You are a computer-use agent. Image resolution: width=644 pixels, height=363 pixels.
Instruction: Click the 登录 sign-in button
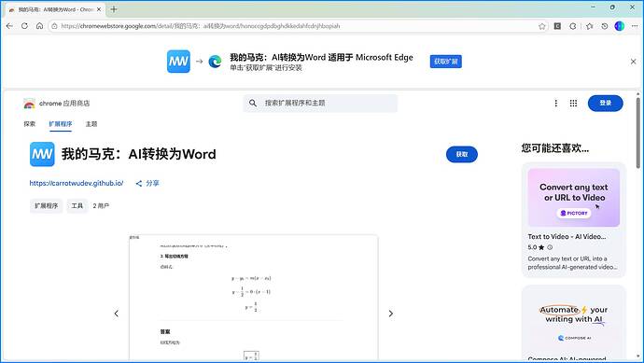(606, 103)
